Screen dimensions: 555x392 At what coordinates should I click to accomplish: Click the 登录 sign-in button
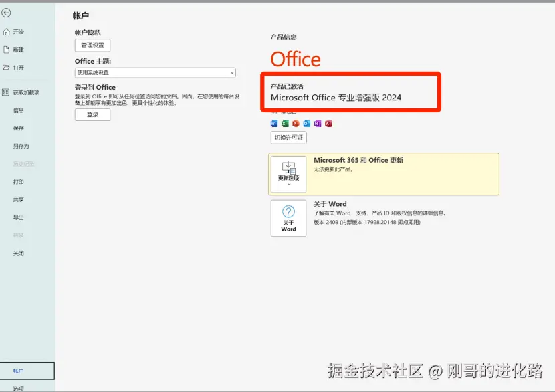tap(92, 114)
